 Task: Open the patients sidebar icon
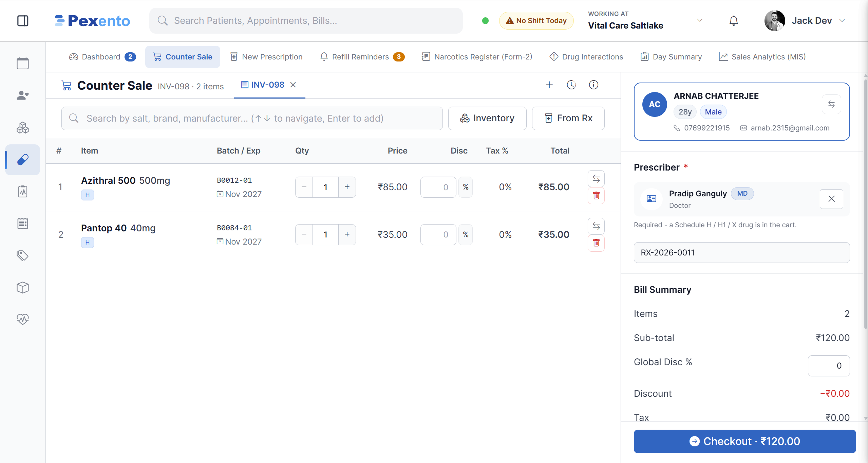tap(23, 95)
